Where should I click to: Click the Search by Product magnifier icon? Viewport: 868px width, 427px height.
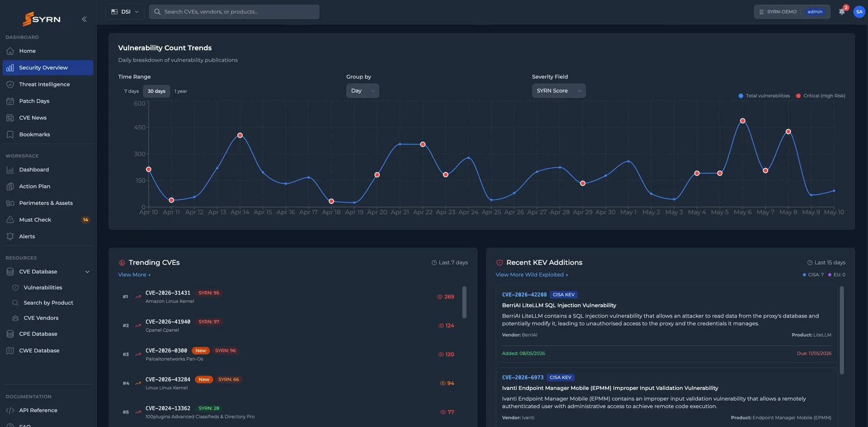15,303
